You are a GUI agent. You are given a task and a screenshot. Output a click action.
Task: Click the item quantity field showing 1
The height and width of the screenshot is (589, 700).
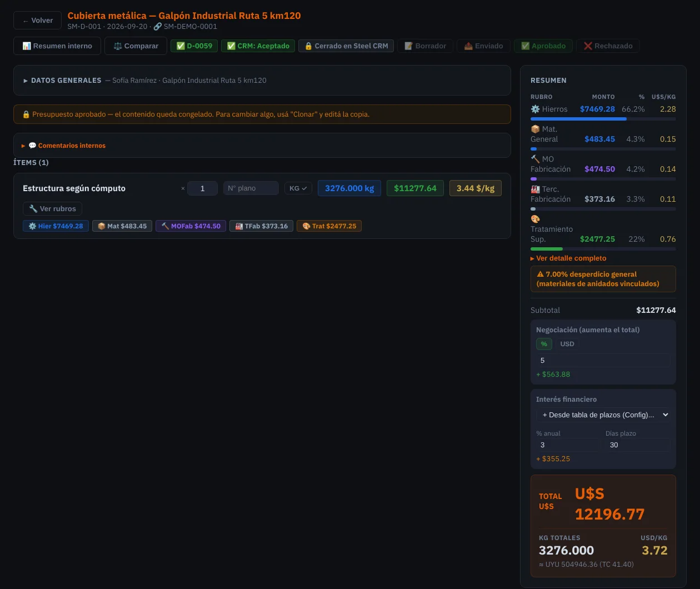point(202,188)
